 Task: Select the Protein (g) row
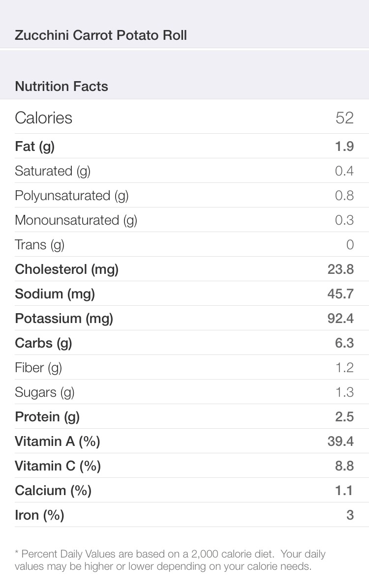tap(184, 416)
